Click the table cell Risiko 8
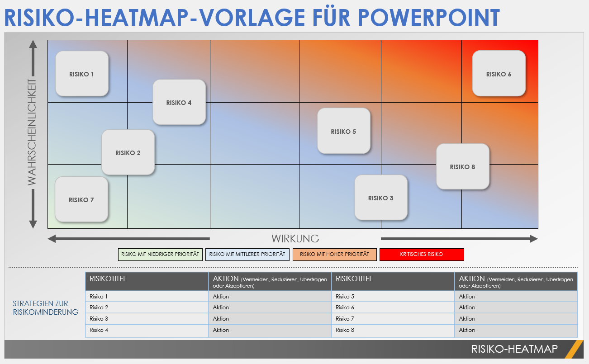 [x=393, y=330]
